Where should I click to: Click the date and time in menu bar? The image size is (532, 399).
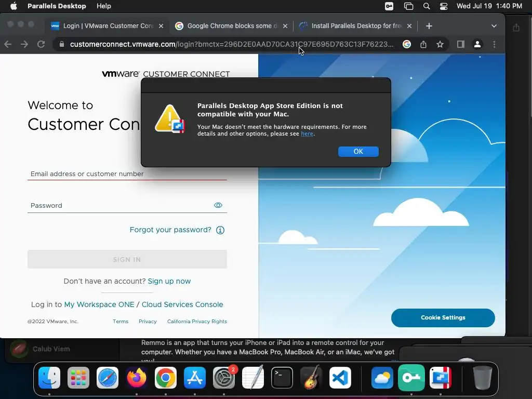pos(489,6)
